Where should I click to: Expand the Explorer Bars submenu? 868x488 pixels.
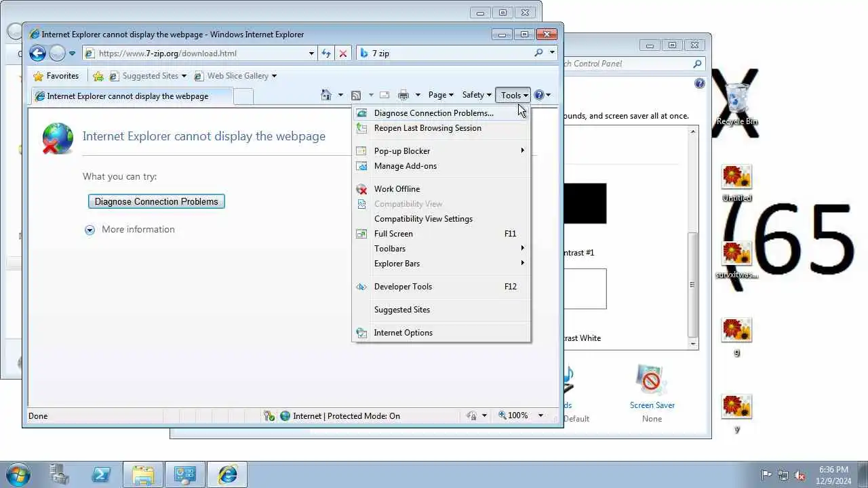tap(441, 264)
